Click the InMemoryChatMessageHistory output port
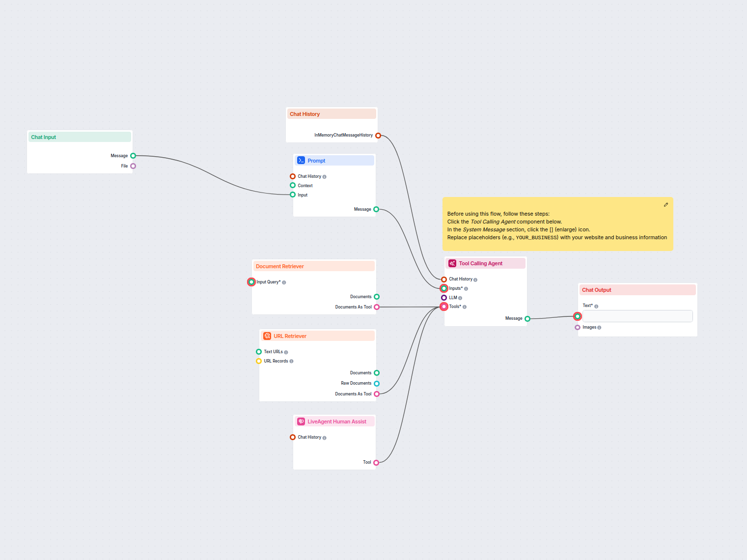Image resolution: width=747 pixels, height=560 pixels. [378, 135]
